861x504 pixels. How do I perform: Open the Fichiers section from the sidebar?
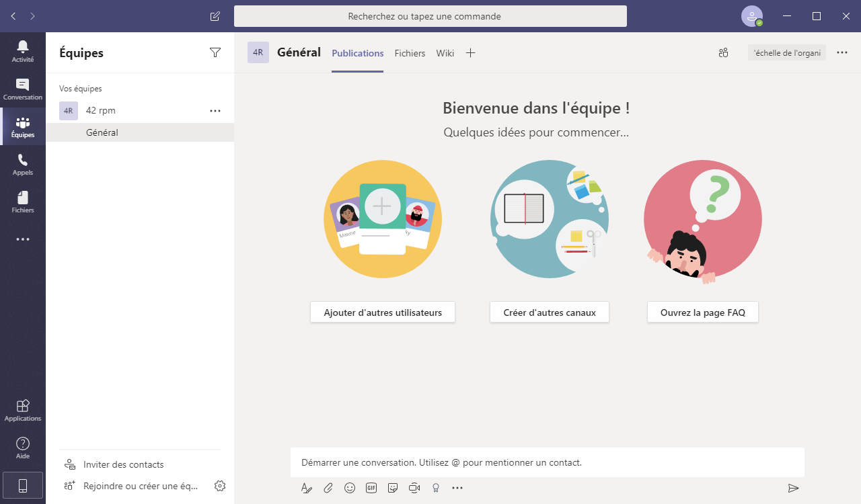click(x=23, y=201)
